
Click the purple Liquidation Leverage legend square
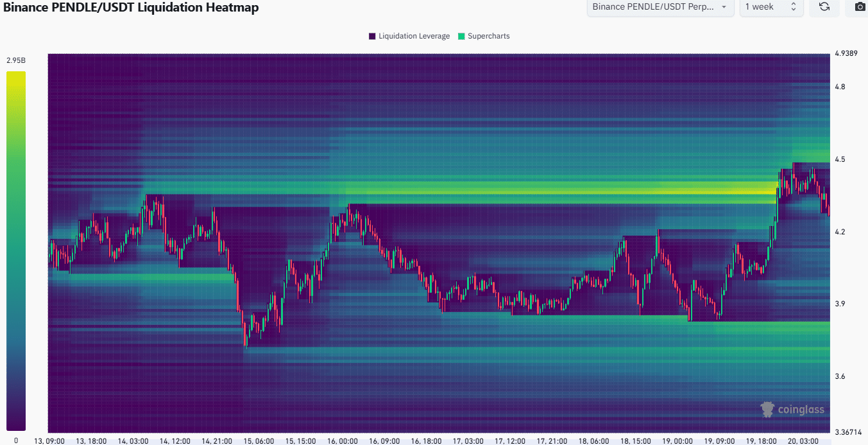click(x=372, y=36)
